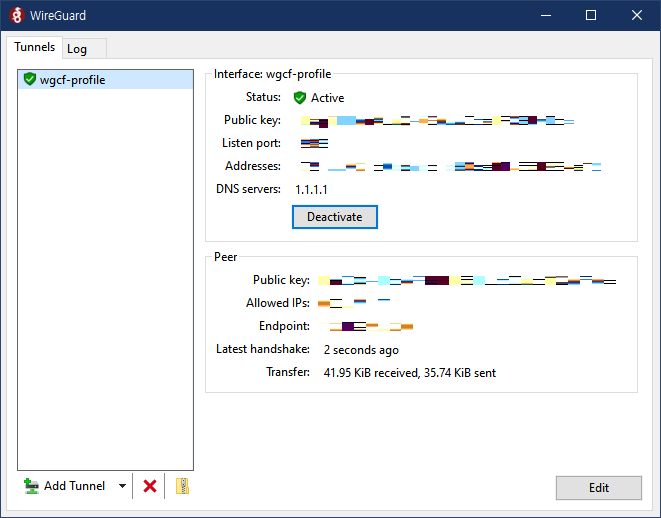Click the "Active" status text

point(328,98)
